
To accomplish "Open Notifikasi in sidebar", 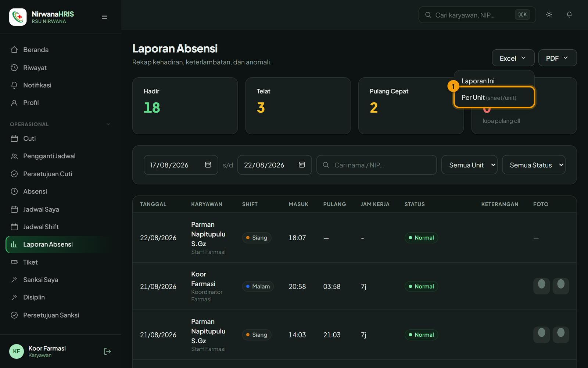I will click(x=61, y=85).
